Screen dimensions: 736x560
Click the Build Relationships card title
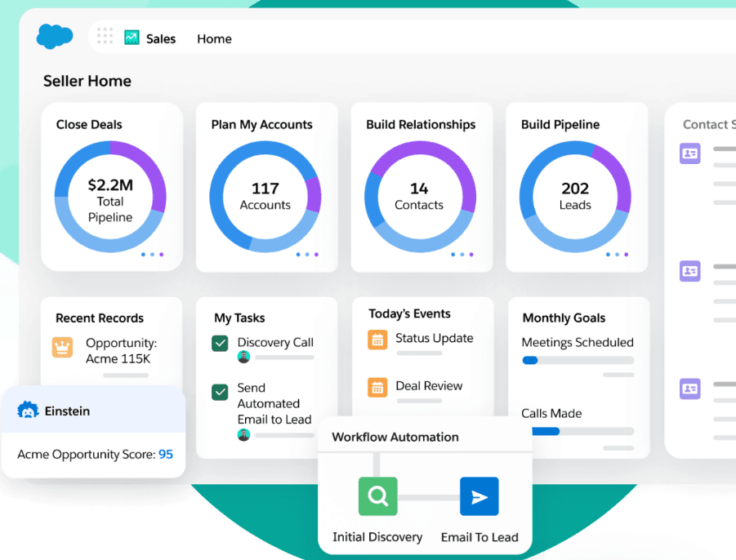[421, 124]
